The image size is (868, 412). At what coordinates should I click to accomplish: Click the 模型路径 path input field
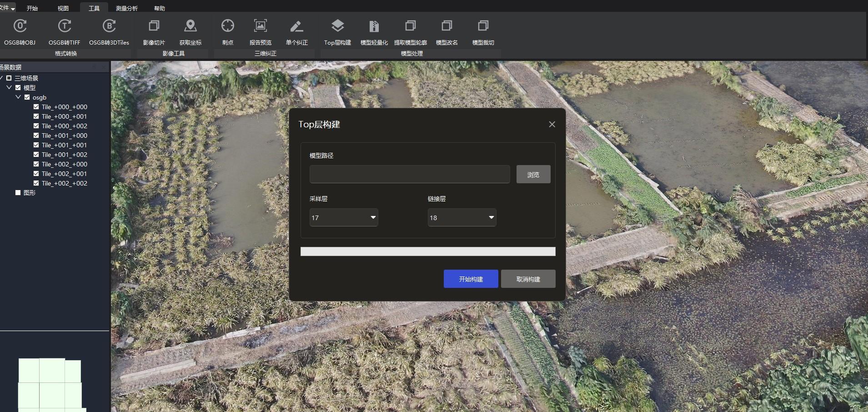coord(410,174)
